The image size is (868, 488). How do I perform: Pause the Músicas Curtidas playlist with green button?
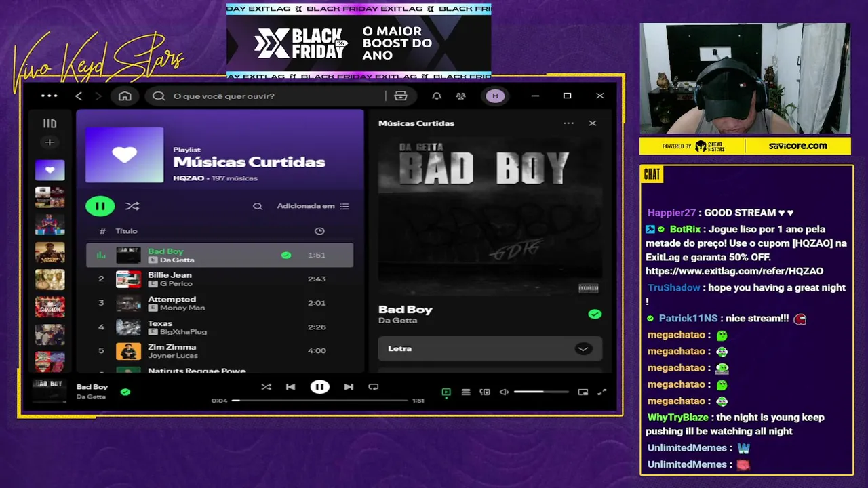pyautogui.click(x=100, y=206)
